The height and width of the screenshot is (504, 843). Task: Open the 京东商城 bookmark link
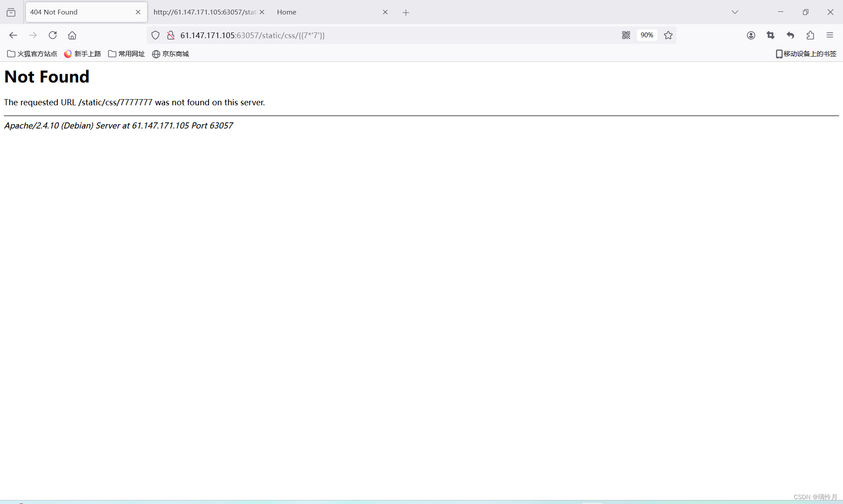170,54
